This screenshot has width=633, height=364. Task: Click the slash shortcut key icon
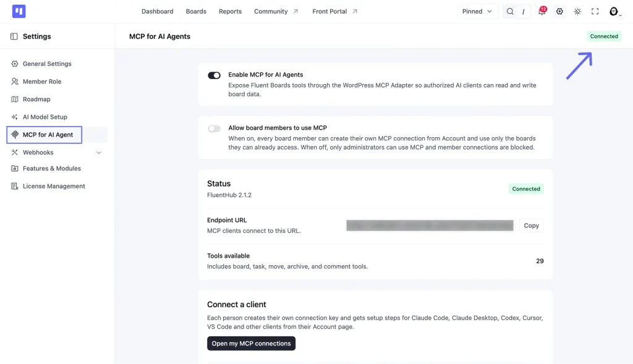click(524, 12)
